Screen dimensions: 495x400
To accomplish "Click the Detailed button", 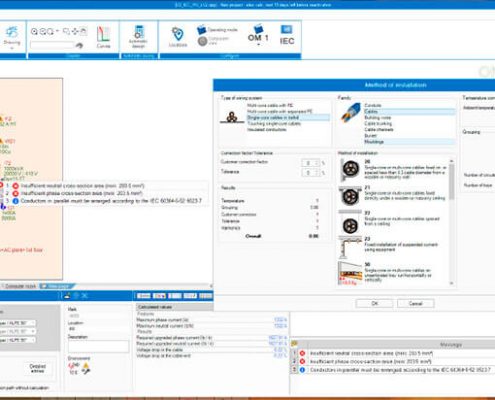I will pyautogui.click(x=38, y=368).
